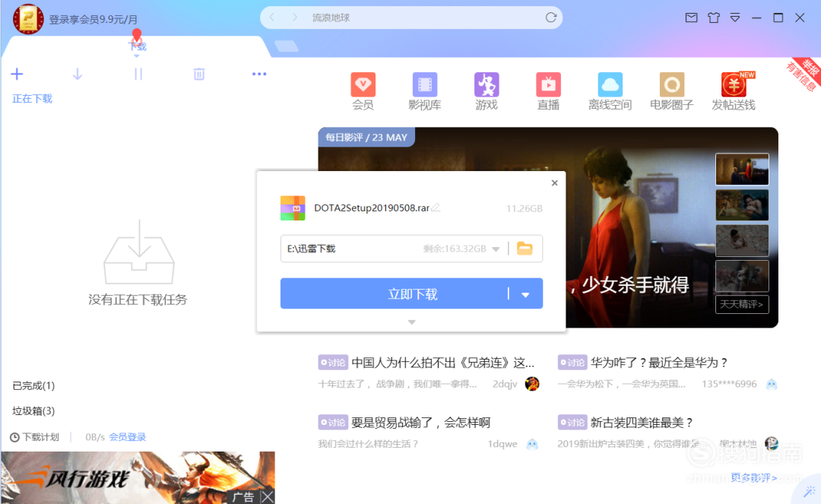Click the start download arrow icon
The width and height of the screenshot is (821, 504).
coord(78,74)
